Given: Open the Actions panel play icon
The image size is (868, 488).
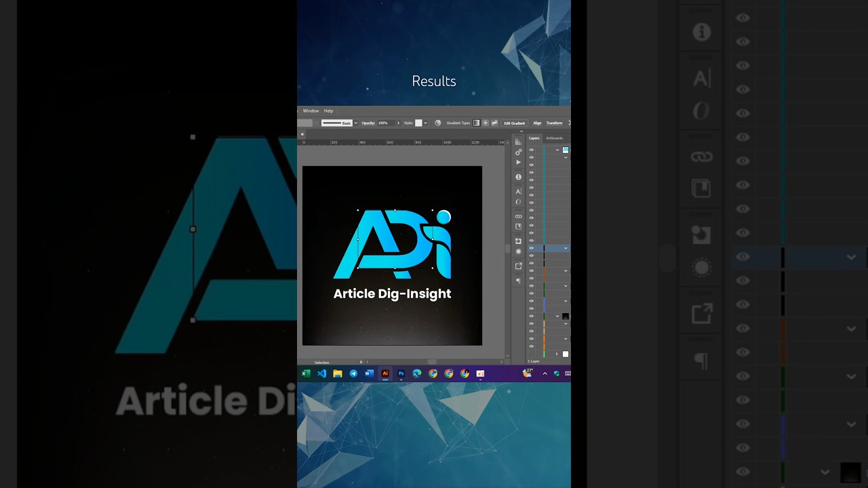Looking at the screenshot, I should point(518,162).
